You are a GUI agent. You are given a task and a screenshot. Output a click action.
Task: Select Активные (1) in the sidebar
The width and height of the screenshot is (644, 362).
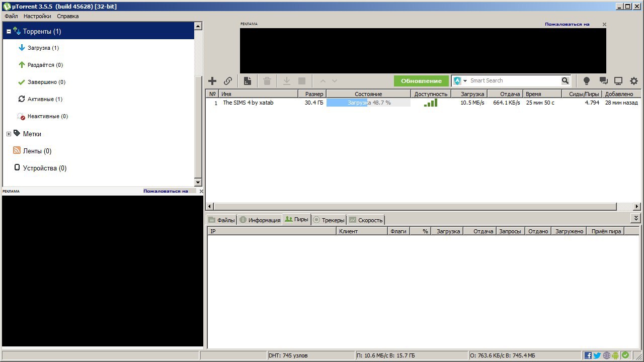(x=45, y=100)
